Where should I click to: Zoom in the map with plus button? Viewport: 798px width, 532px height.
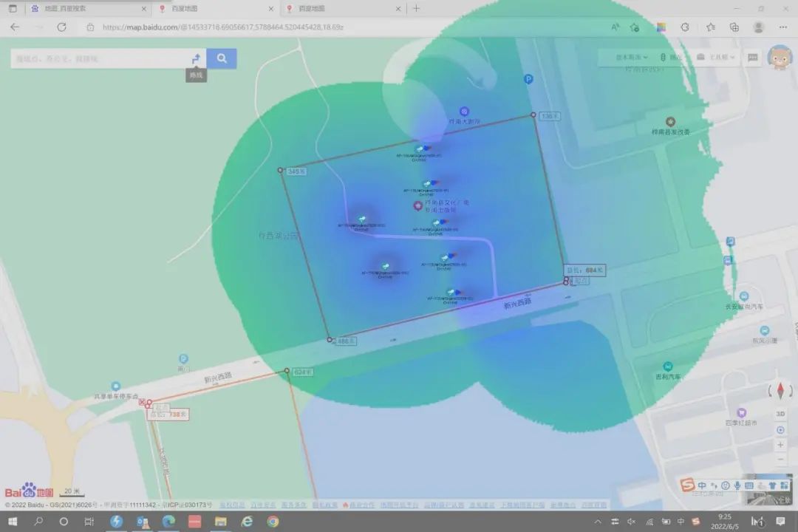(780, 445)
